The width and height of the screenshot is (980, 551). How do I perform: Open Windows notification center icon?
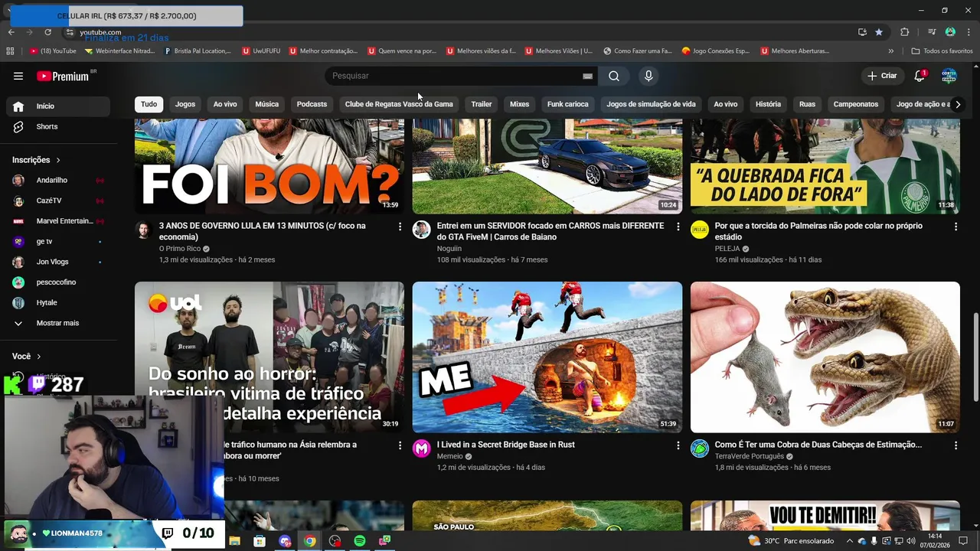point(963,541)
